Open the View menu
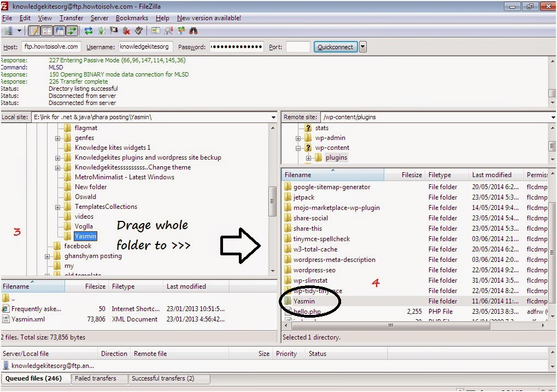This screenshot has width=557, height=392. coord(45,18)
